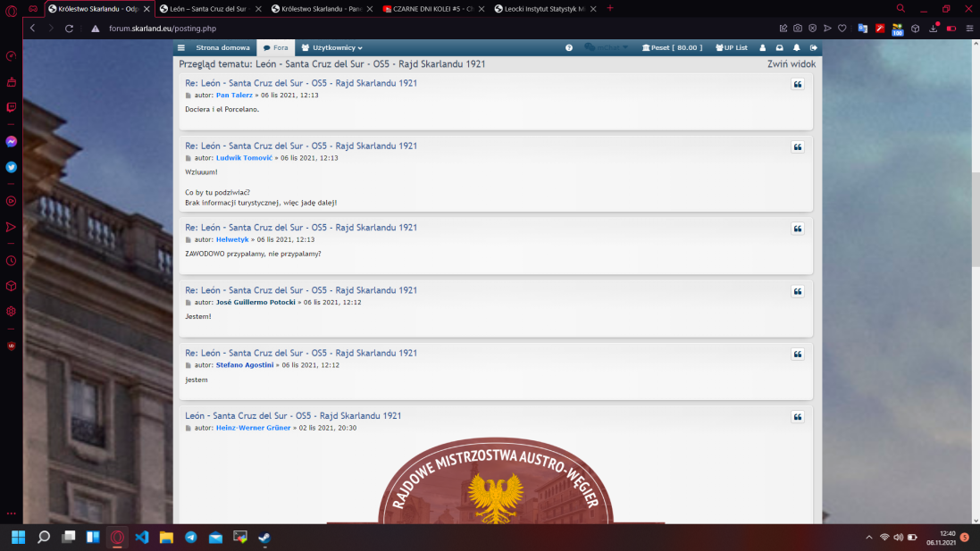Open the Google Translate extension
The width and height of the screenshot is (980, 551).
tap(862, 28)
